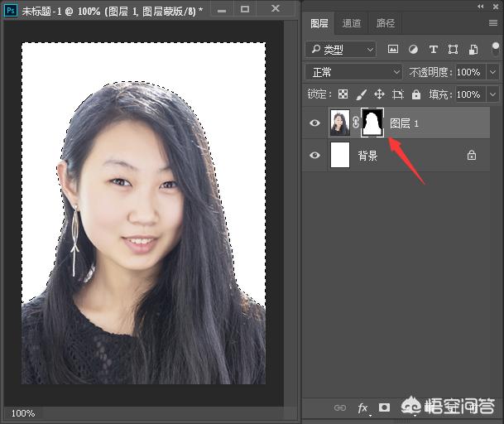
Task: Click the 背景 layer name
Action: [x=367, y=156]
